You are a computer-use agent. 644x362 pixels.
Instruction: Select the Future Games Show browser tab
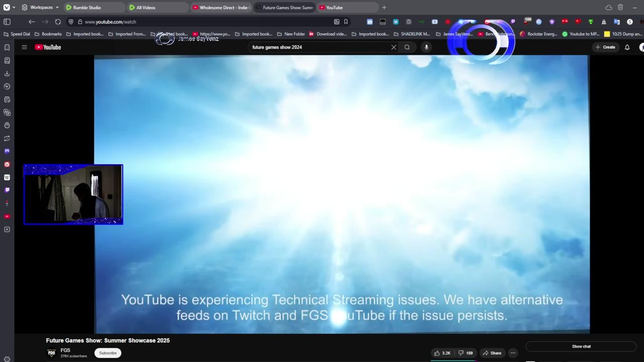point(284,8)
